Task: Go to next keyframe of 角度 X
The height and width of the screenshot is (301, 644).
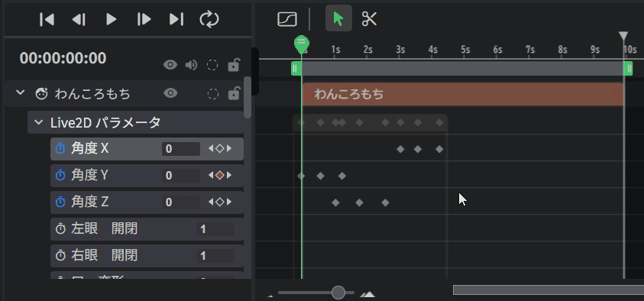Action: pos(229,149)
